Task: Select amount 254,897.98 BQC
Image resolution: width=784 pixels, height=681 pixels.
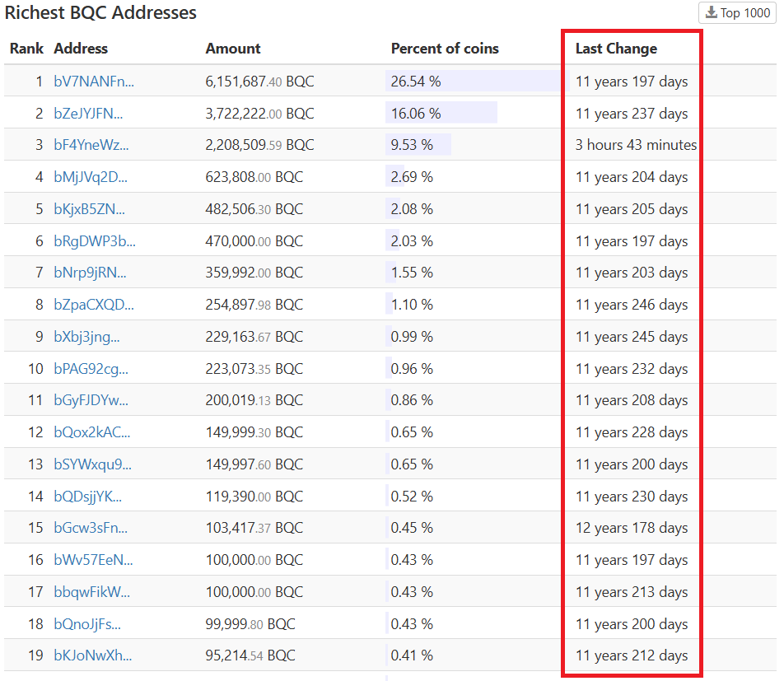Action: tap(254, 305)
